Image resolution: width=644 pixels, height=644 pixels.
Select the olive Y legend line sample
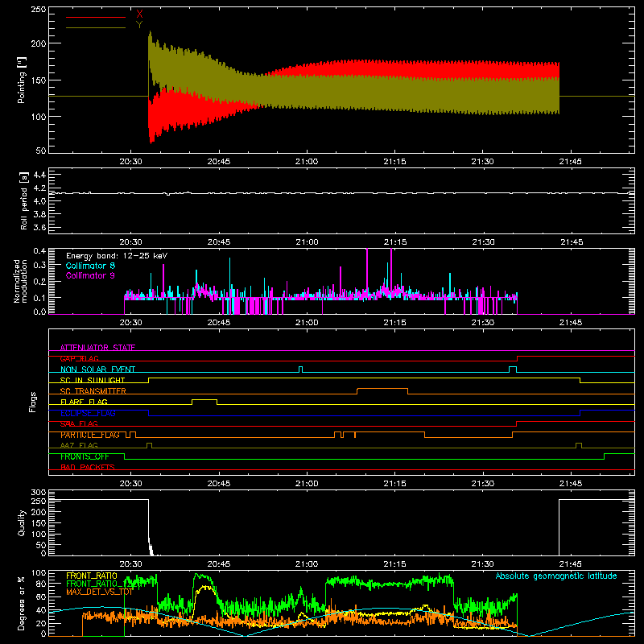click(x=96, y=27)
